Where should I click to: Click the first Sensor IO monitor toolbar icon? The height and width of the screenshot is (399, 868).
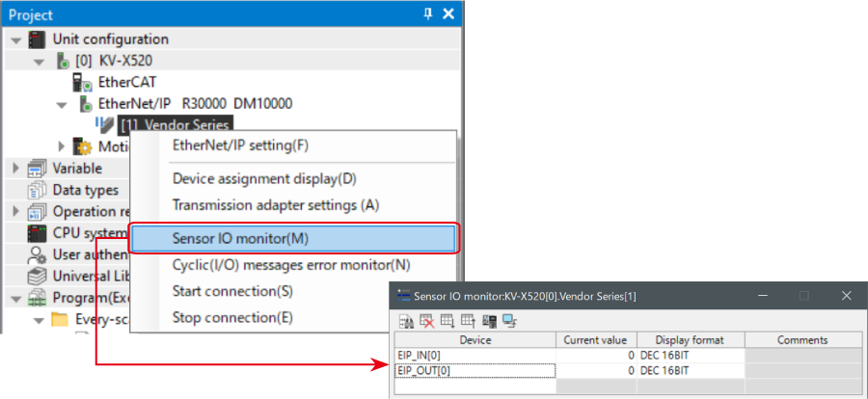(x=406, y=320)
